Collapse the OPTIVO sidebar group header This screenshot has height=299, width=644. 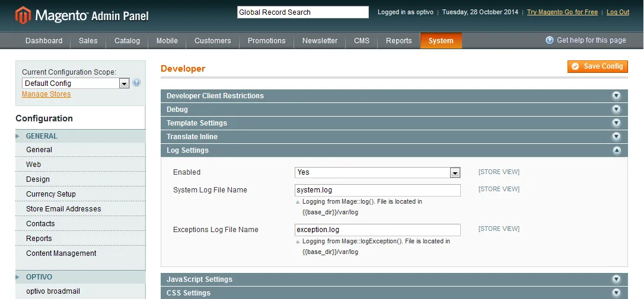click(x=81, y=277)
